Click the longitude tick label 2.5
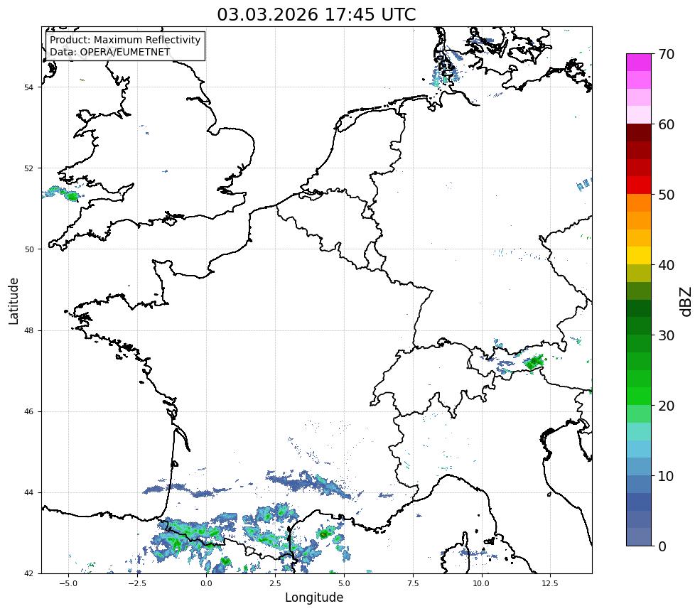The width and height of the screenshot is (700, 611). coord(275,583)
